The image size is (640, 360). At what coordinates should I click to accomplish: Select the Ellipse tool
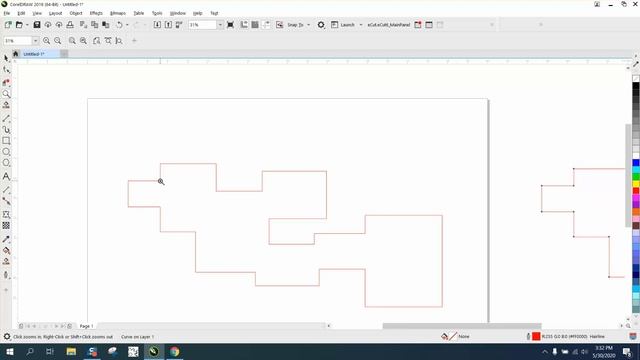pos(6,152)
